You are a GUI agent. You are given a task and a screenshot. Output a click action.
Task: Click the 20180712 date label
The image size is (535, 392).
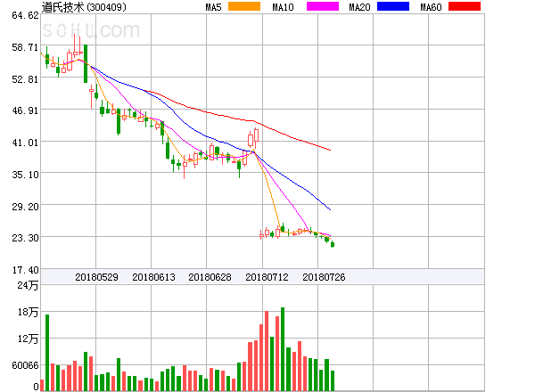pos(267,277)
